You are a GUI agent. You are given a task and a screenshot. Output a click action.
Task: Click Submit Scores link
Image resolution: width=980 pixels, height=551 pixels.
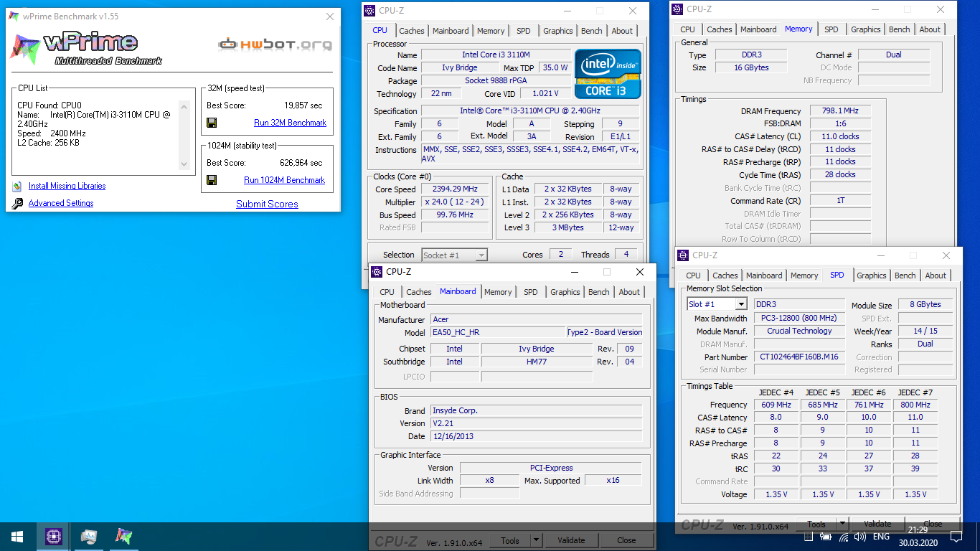point(267,204)
